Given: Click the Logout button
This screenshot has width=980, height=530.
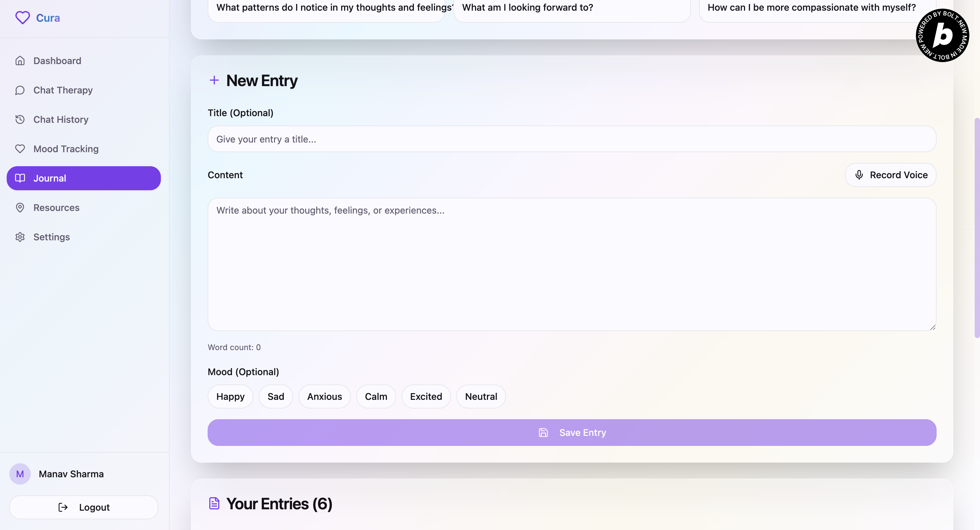Looking at the screenshot, I should click(84, 507).
